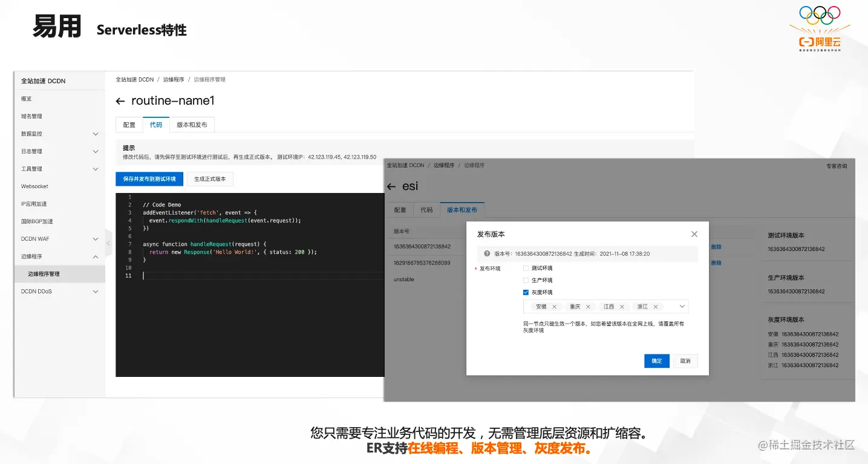Uncheck the 灰度环境 checkbox
This screenshot has width=868, height=464.
(526, 292)
